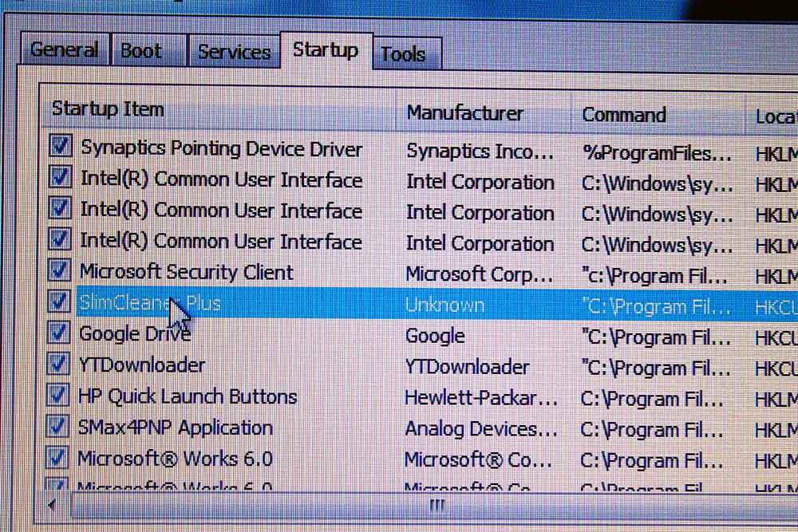
Task: Click the "Analog Devices…" manufacturer cell
Action: (x=481, y=429)
